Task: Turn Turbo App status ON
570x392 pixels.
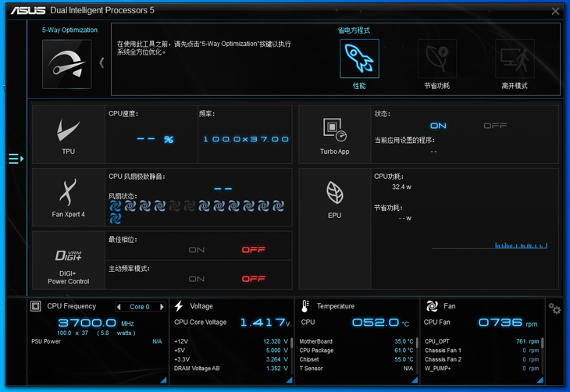Action: [438, 126]
